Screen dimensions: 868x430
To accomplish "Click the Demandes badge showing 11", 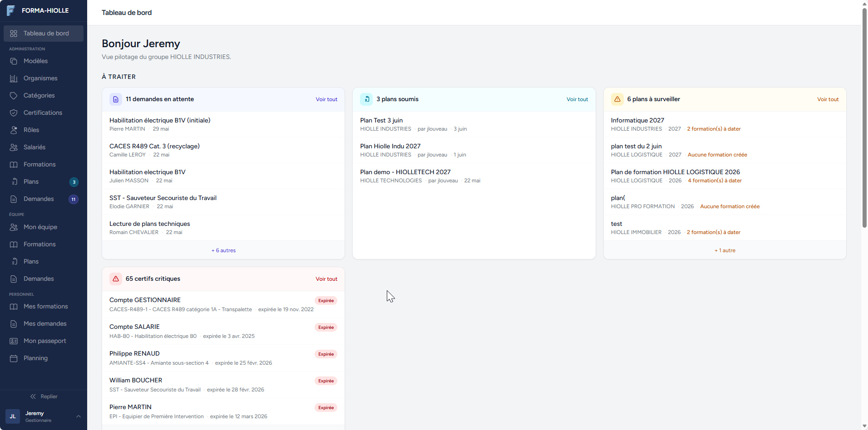I will tap(74, 199).
